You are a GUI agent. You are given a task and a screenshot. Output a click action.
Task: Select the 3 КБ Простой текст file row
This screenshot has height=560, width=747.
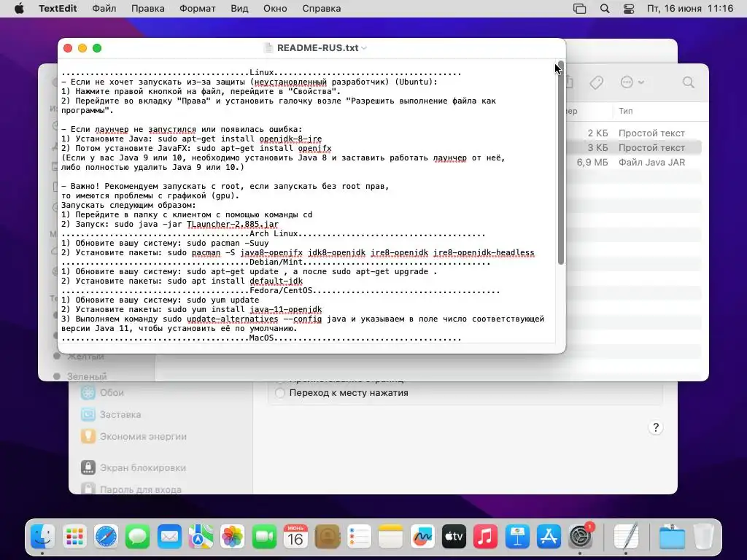click(x=634, y=147)
